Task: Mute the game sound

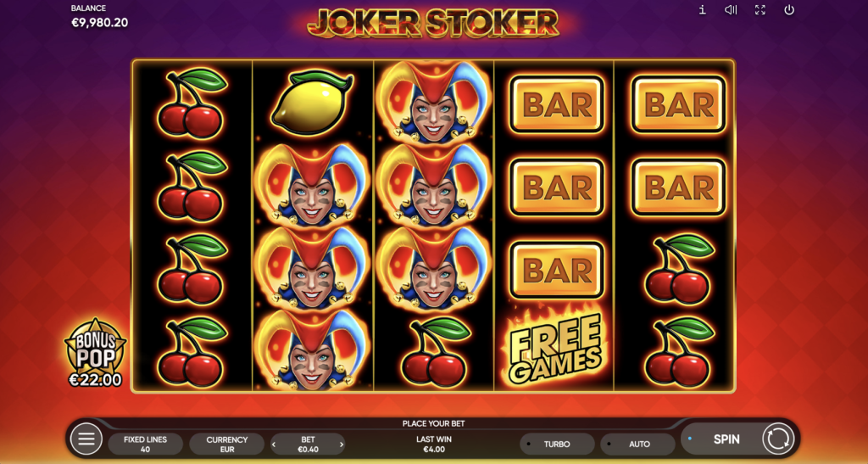Action: 731,10
